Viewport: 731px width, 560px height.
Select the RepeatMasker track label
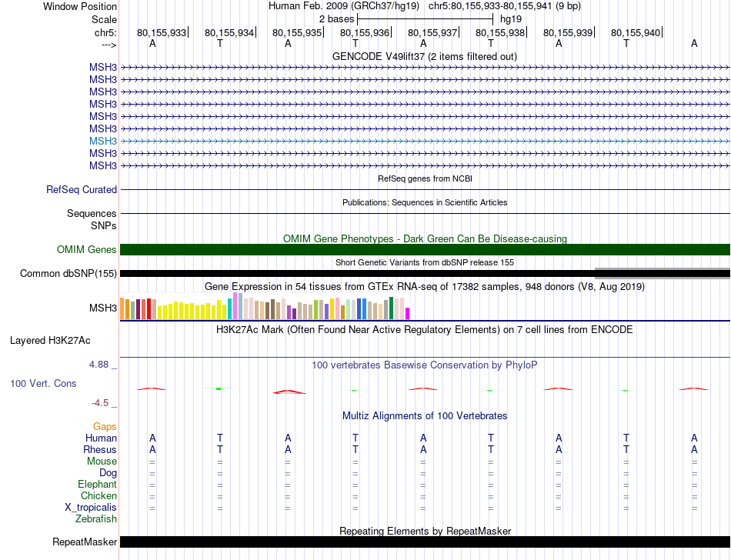(x=84, y=542)
